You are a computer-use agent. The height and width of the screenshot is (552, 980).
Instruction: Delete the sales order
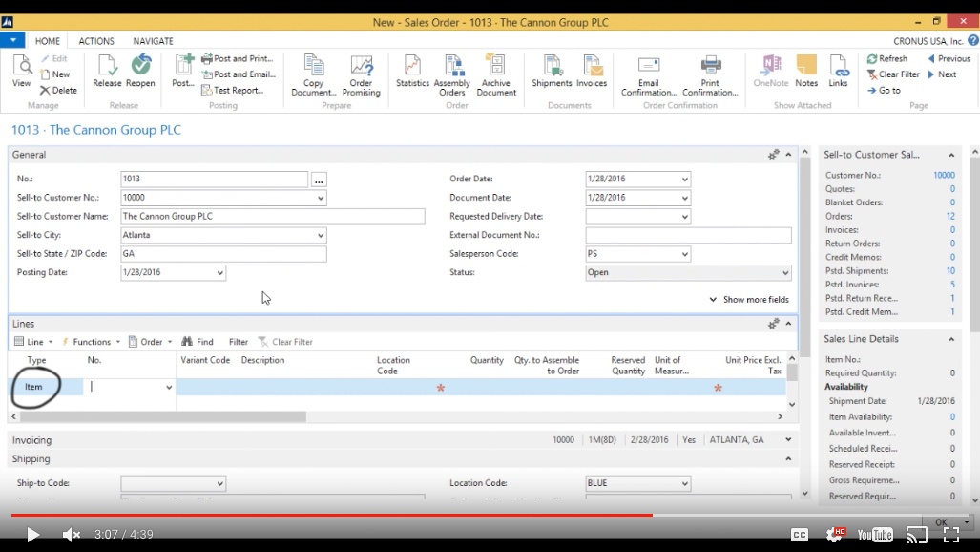coord(58,90)
